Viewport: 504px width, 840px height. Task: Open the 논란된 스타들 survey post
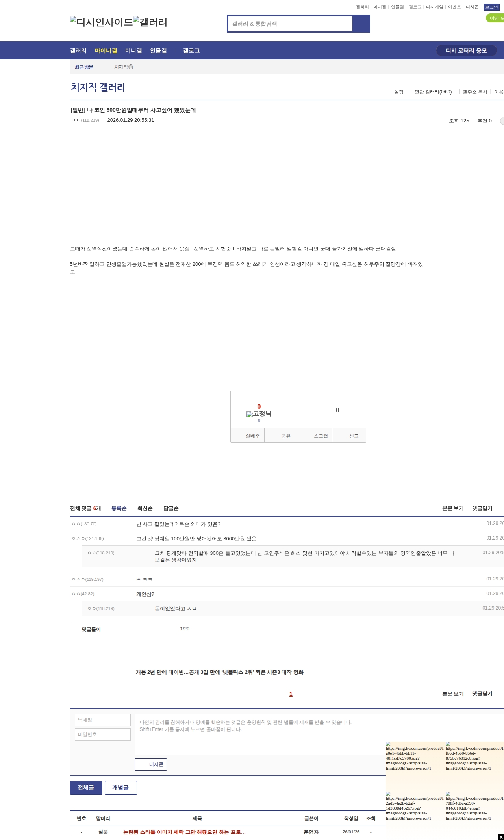click(x=184, y=832)
